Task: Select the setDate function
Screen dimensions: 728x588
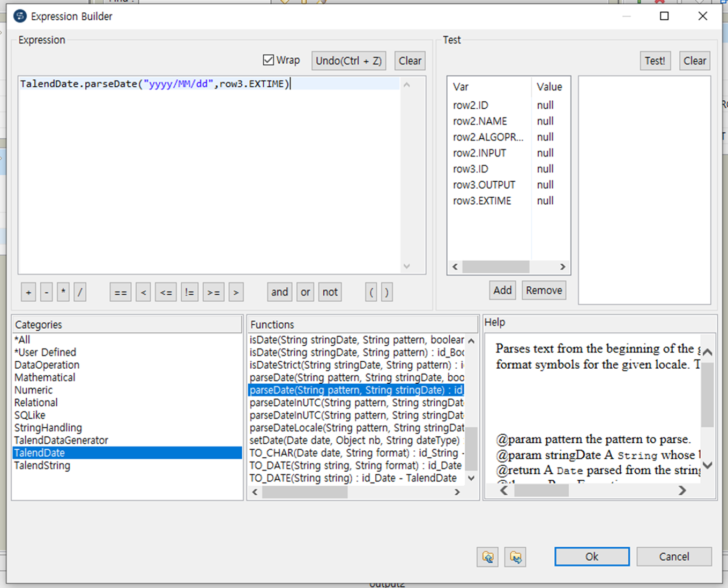Action: [356, 440]
